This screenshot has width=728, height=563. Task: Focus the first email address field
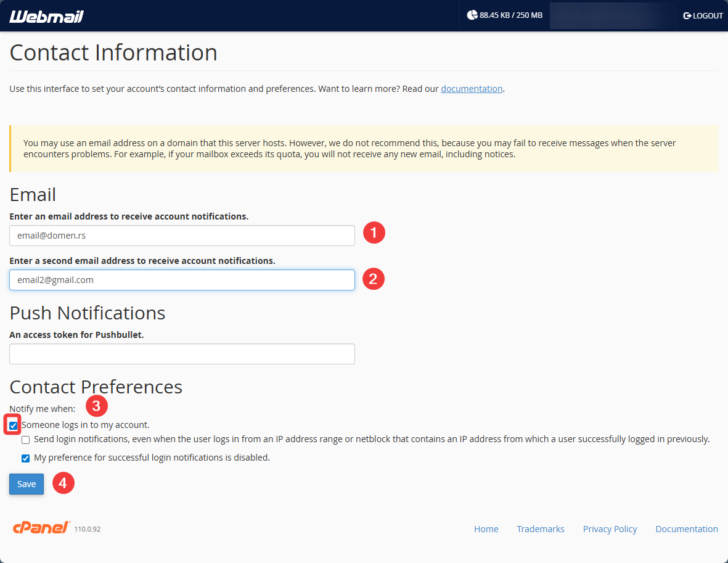tap(182, 236)
